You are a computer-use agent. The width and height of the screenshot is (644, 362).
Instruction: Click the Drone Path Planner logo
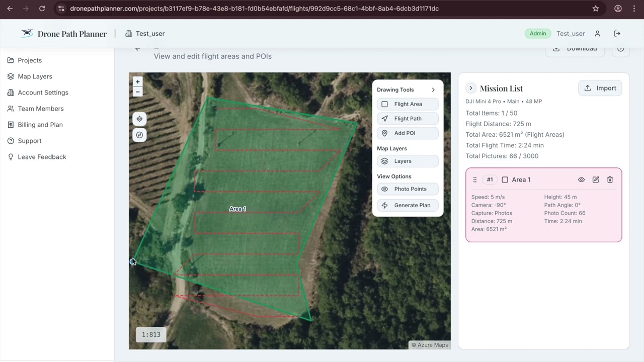click(x=64, y=34)
